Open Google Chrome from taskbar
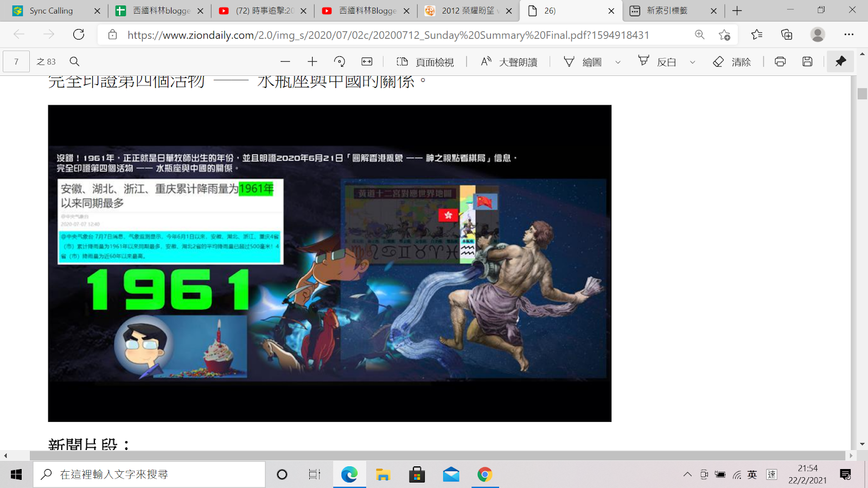This screenshot has height=488, width=868. [485, 474]
